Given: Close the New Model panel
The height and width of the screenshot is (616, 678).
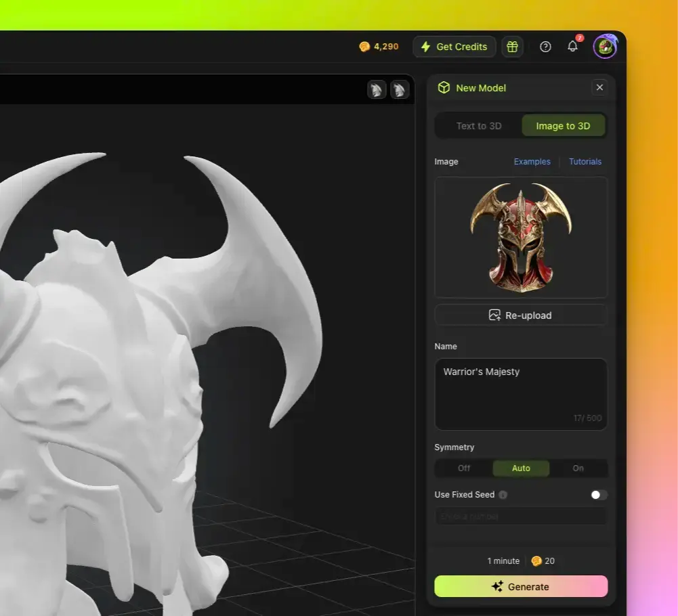Looking at the screenshot, I should pos(599,87).
